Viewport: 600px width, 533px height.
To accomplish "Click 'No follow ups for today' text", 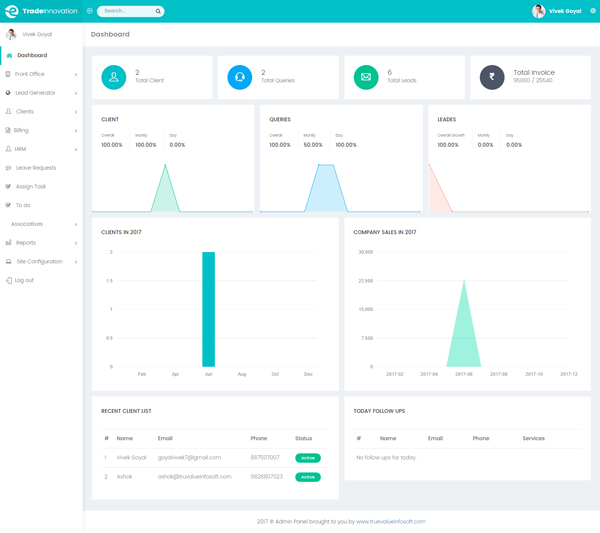I will (x=386, y=458).
